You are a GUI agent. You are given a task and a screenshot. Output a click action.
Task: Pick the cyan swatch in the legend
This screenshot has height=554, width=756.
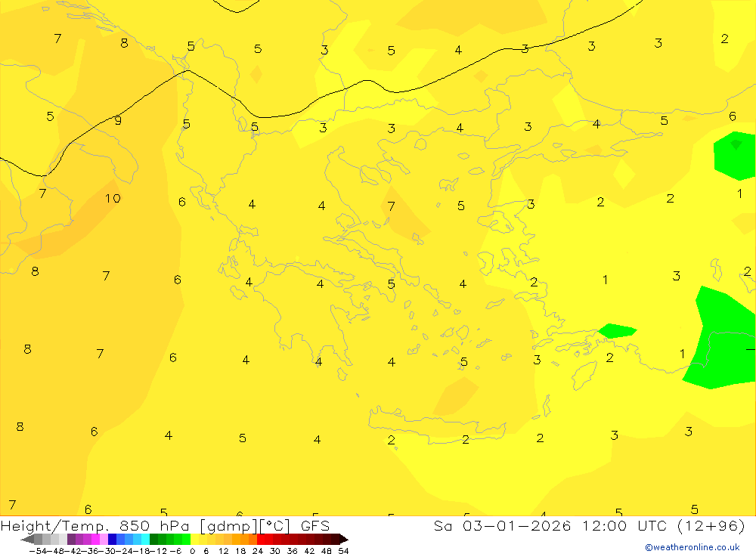[146, 539]
